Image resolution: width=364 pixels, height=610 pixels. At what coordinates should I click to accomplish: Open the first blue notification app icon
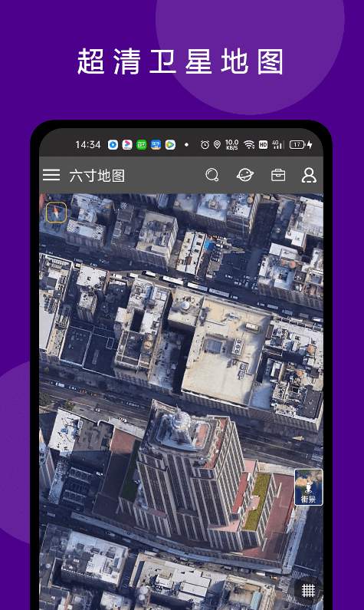click(x=113, y=145)
